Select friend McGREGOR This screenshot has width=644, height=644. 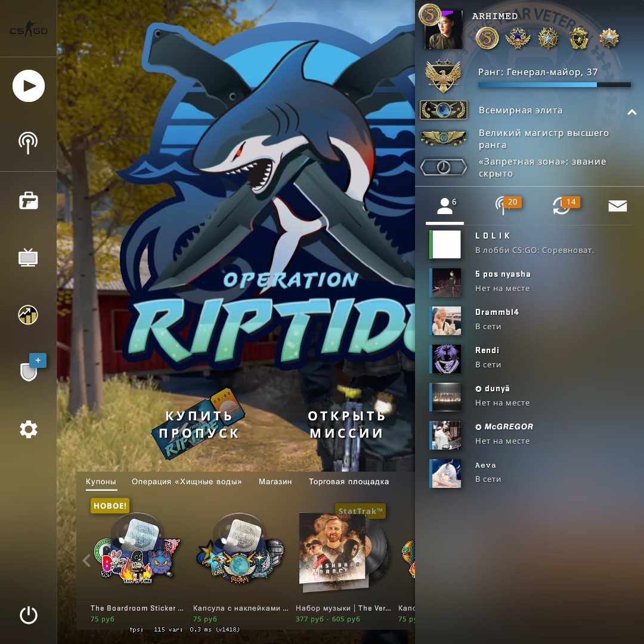coord(530,435)
